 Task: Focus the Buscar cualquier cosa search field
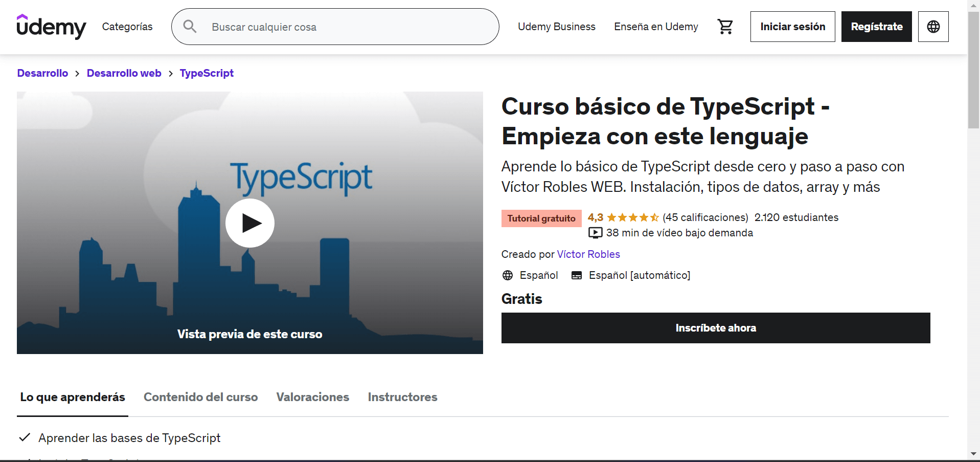click(x=335, y=27)
